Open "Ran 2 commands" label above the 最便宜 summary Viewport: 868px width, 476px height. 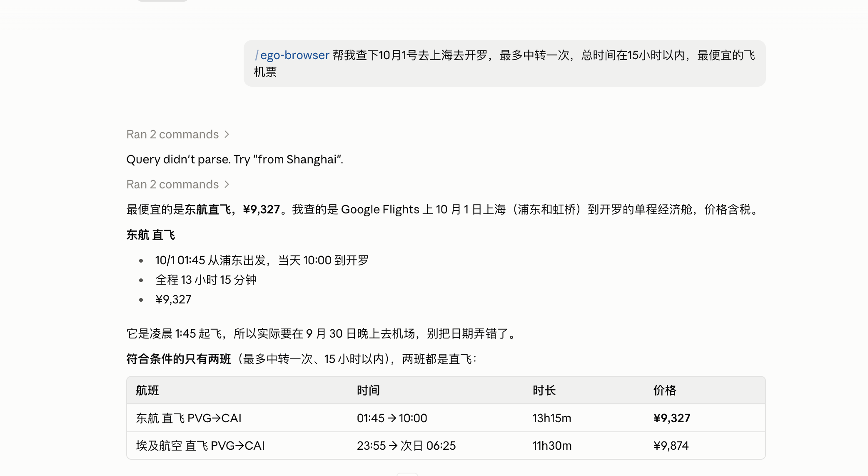[x=172, y=184]
